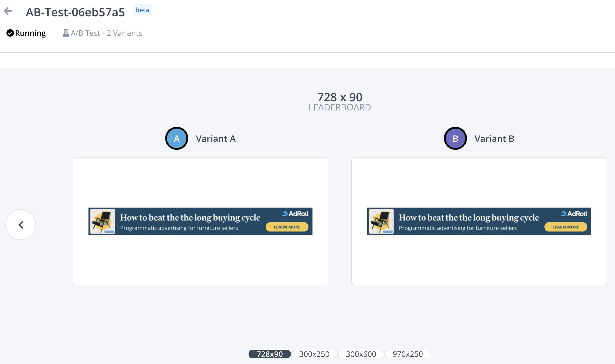This screenshot has width=615, height=364.
Task: Select the Variant B circle badge
Action: tap(455, 138)
